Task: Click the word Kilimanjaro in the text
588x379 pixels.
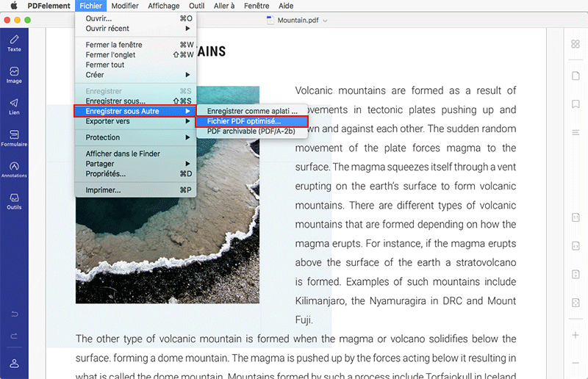Action: 320,300
